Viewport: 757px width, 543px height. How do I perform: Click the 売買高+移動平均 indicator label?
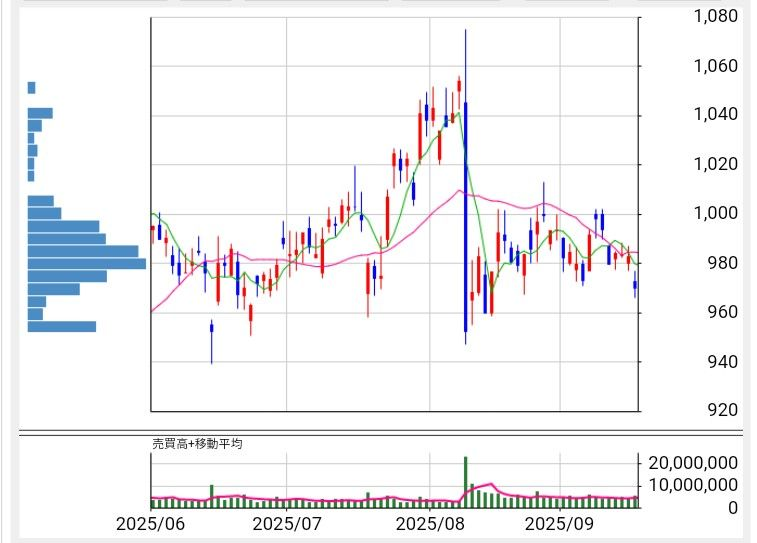[x=197, y=444]
